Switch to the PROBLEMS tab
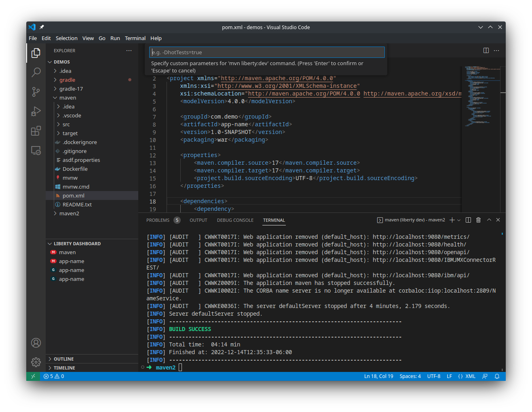Image resolution: width=532 pixels, height=412 pixels. (x=163, y=220)
